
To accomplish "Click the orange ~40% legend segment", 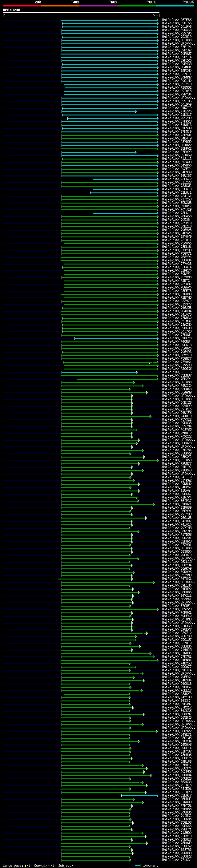I will [60, 6].
